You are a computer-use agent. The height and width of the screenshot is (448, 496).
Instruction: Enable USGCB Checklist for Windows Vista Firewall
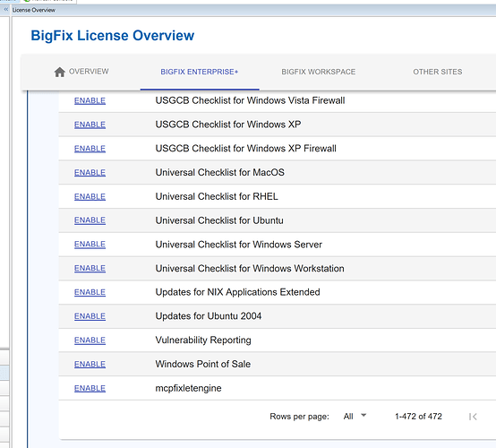[90, 100]
